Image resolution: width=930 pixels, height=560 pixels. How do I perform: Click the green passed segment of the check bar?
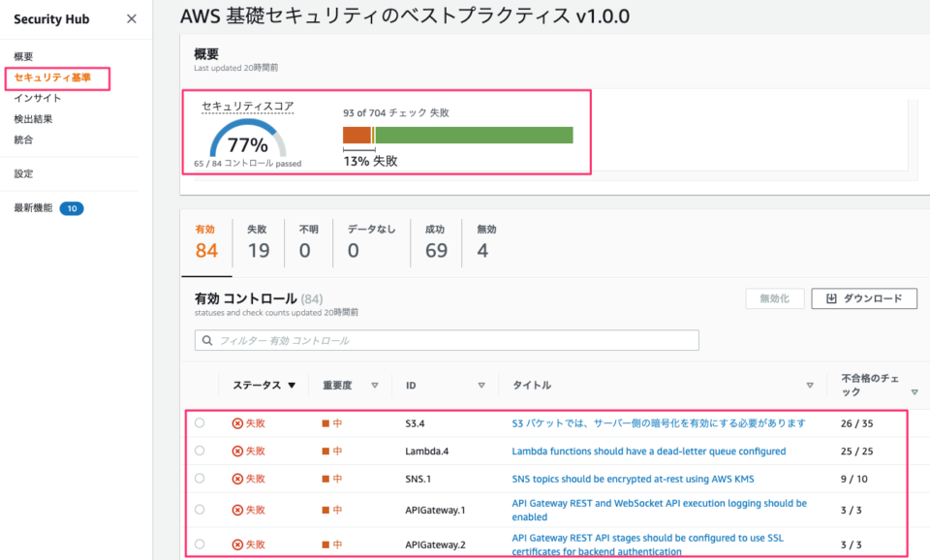[474, 136]
